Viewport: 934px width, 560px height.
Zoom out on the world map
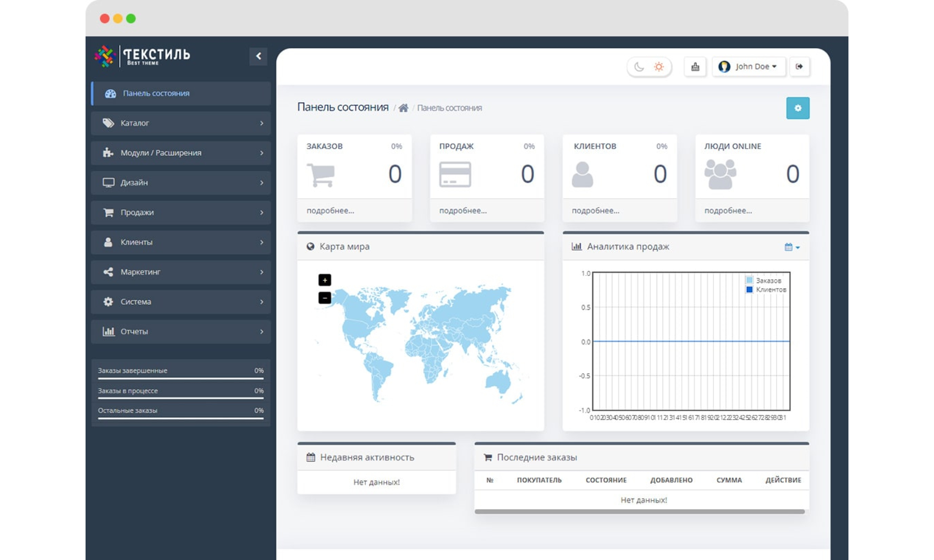pos(325,298)
